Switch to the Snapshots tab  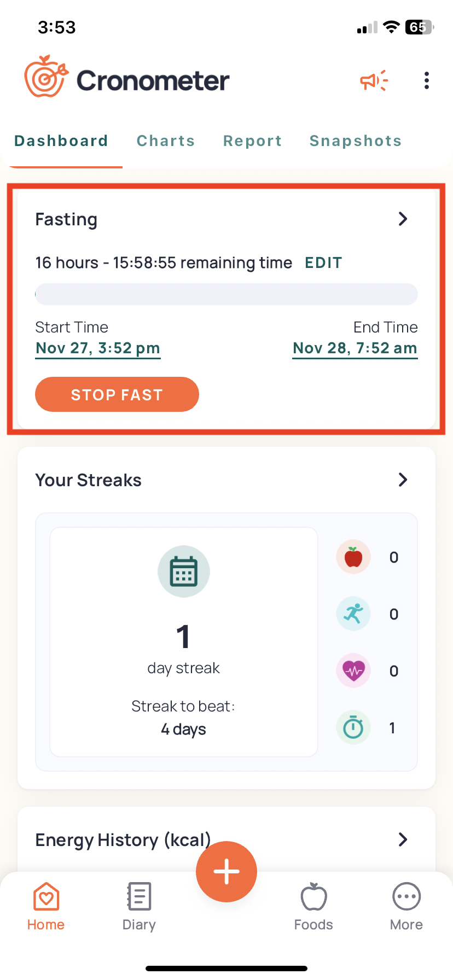[x=355, y=141]
